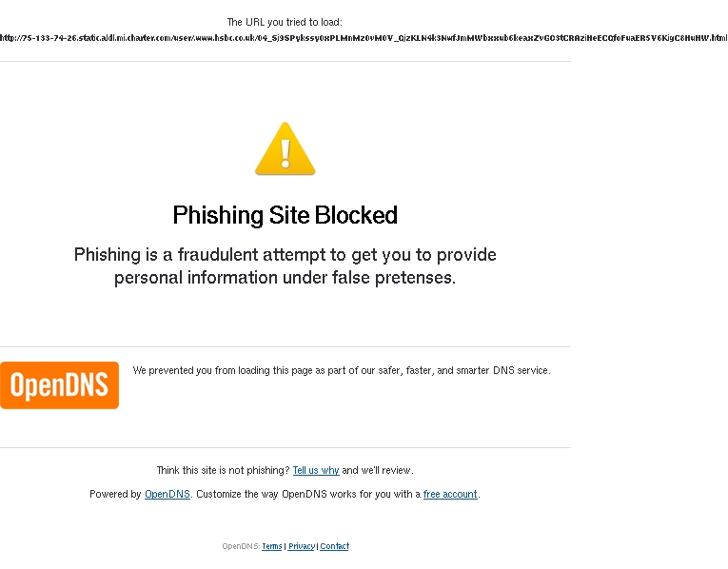The height and width of the screenshot is (569, 728).
Task: Click the 'We prevented you from loading' message
Action: tap(342, 370)
